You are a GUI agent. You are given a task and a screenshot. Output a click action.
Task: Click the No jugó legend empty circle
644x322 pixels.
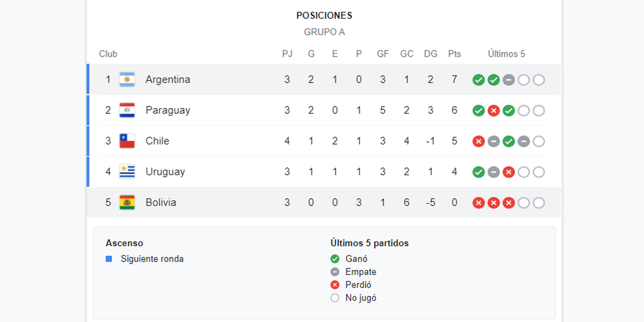pyautogui.click(x=335, y=298)
